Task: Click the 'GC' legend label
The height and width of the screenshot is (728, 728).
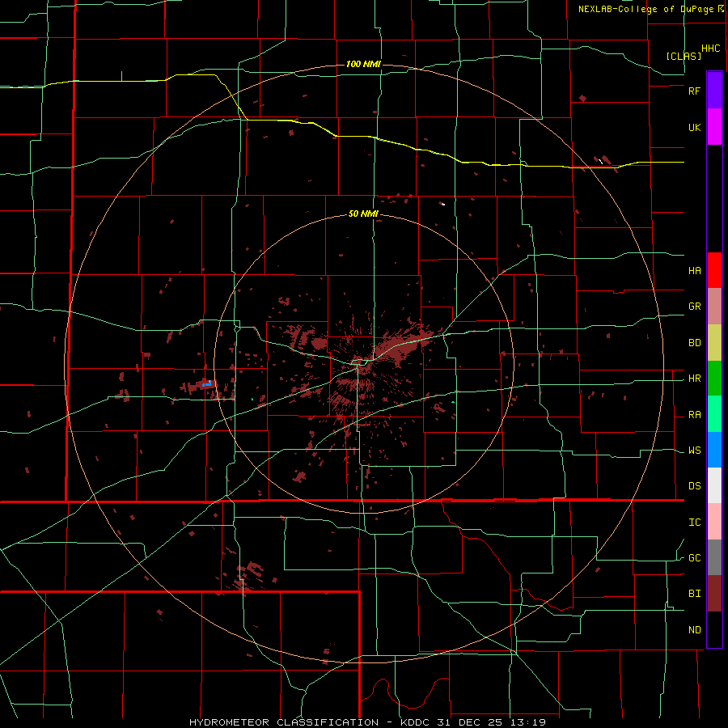Action: point(694,557)
